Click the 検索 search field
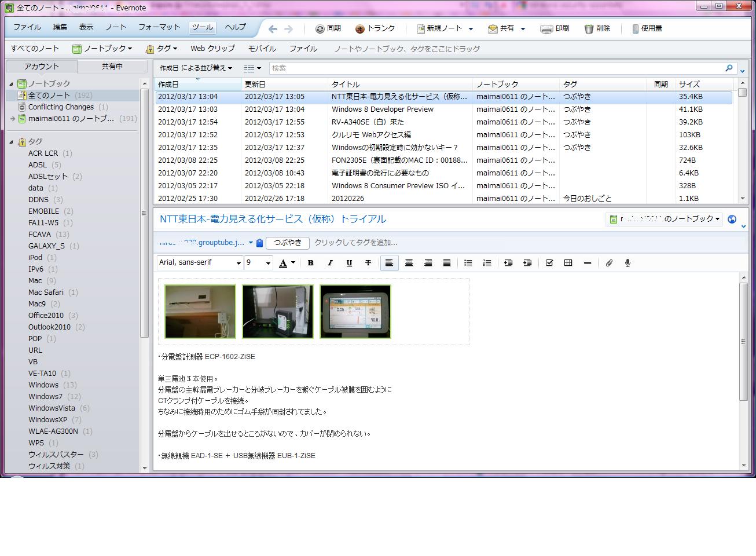 496,68
